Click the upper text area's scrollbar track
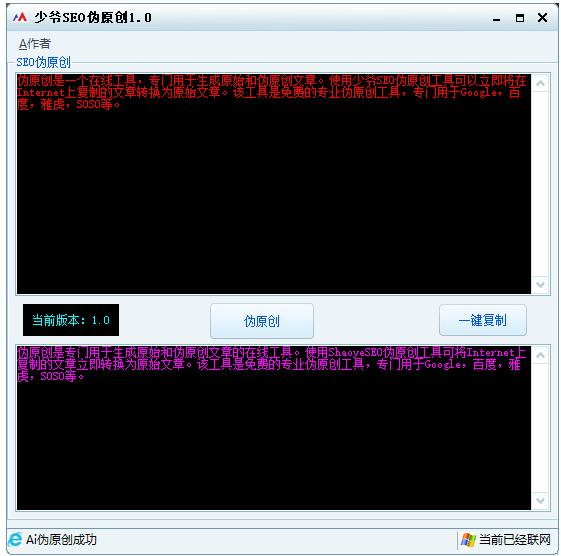This screenshot has width=561, height=556. pyautogui.click(x=541, y=184)
